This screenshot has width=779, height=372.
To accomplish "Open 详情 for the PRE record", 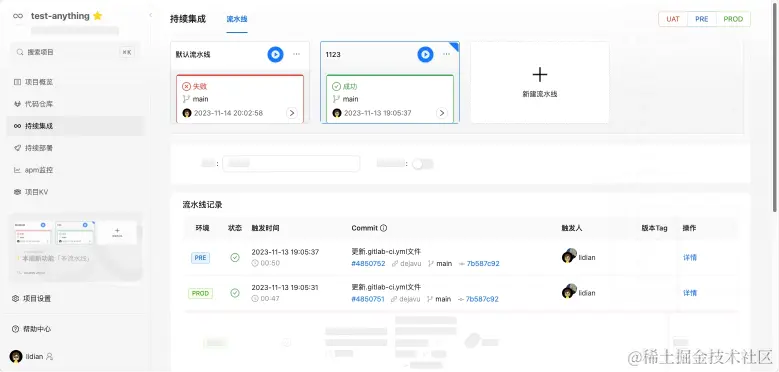I will click(x=690, y=257).
